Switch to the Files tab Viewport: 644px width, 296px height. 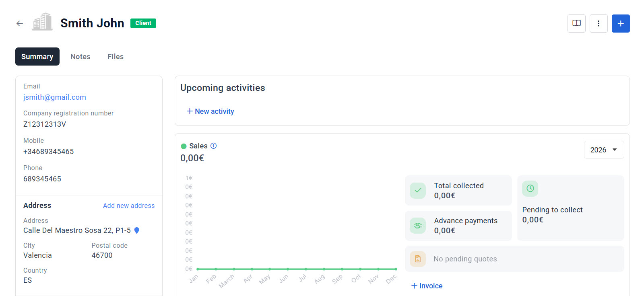pos(116,57)
